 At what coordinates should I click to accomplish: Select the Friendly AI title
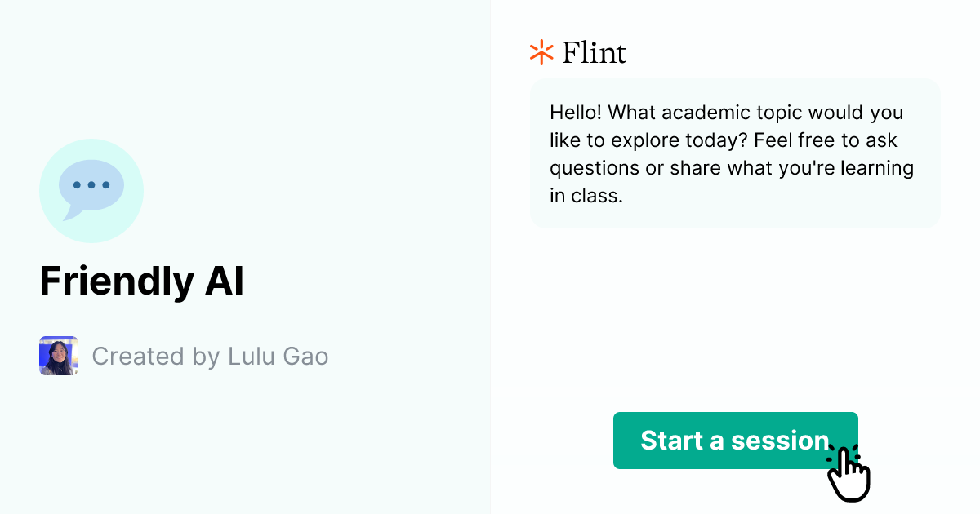(x=141, y=281)
